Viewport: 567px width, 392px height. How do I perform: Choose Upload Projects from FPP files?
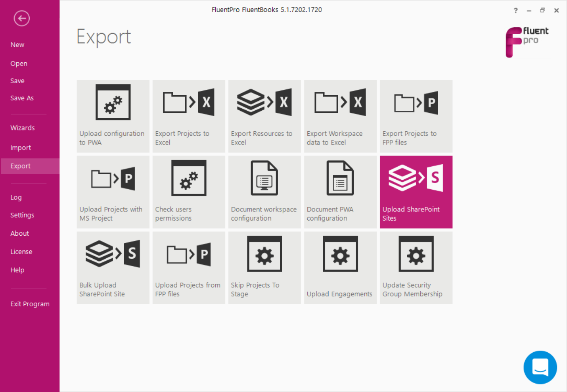pyautogui.click(x=189, y=267)
